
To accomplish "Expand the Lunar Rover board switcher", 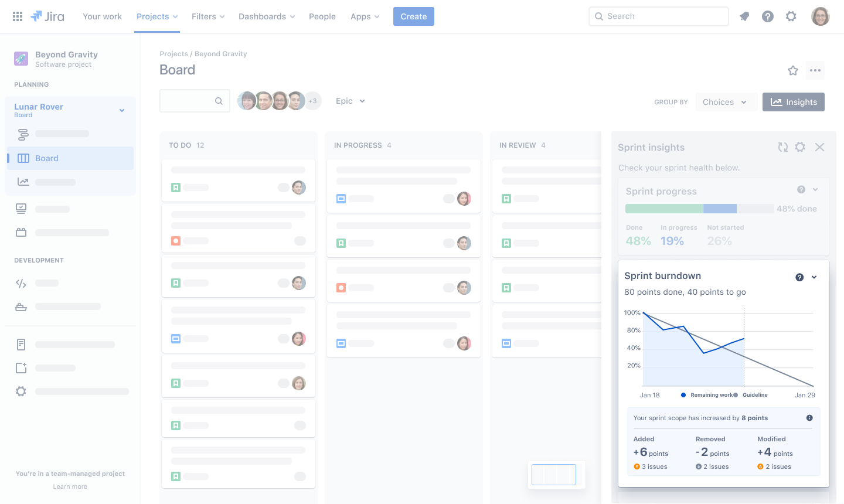I will pos(122,110).
